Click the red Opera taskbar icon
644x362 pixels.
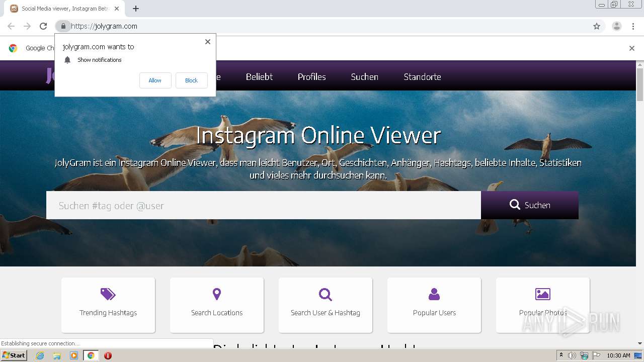[108, 355]
